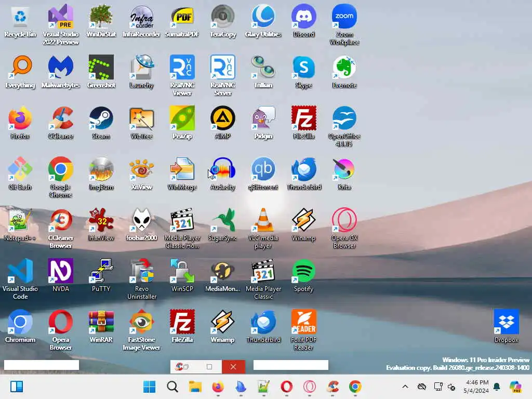532x399 pixels.
Task: Click the Firefox desktop shortcut
Action: (20, 123)
